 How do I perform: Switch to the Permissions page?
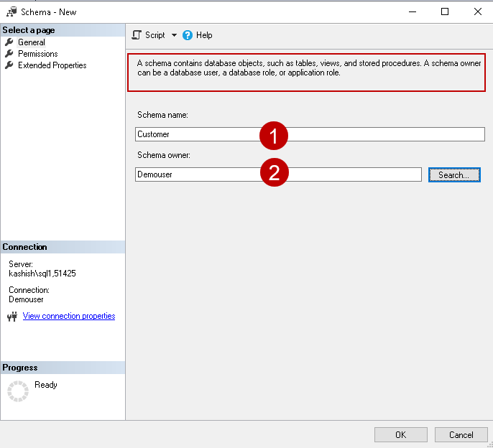coord(38,54)
